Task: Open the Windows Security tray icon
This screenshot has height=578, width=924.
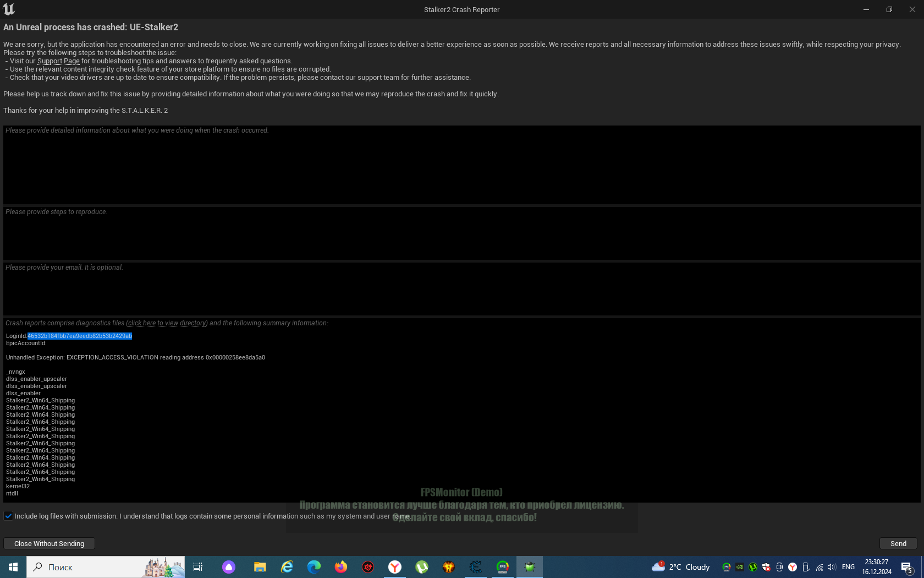Action: pyautogui.click(x=766, y=567)
